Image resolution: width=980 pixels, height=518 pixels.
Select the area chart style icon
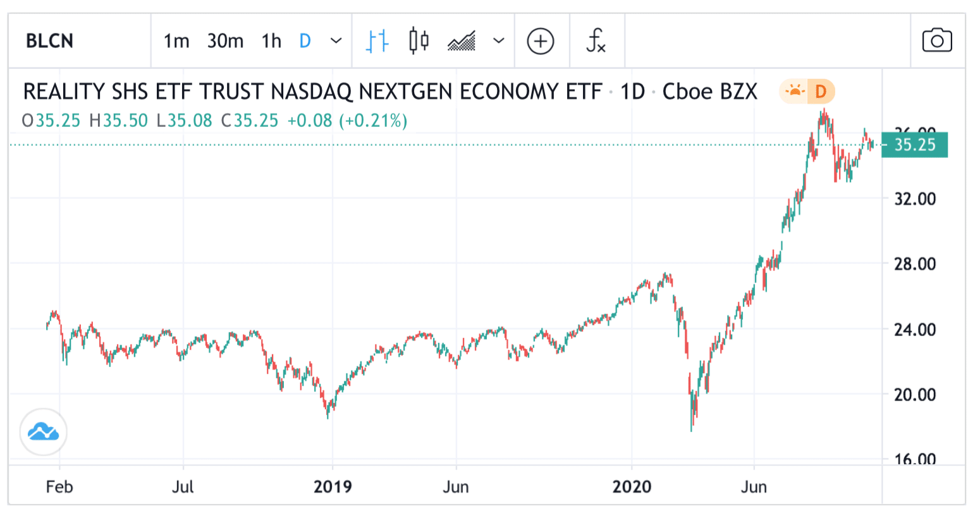[461, 40]
